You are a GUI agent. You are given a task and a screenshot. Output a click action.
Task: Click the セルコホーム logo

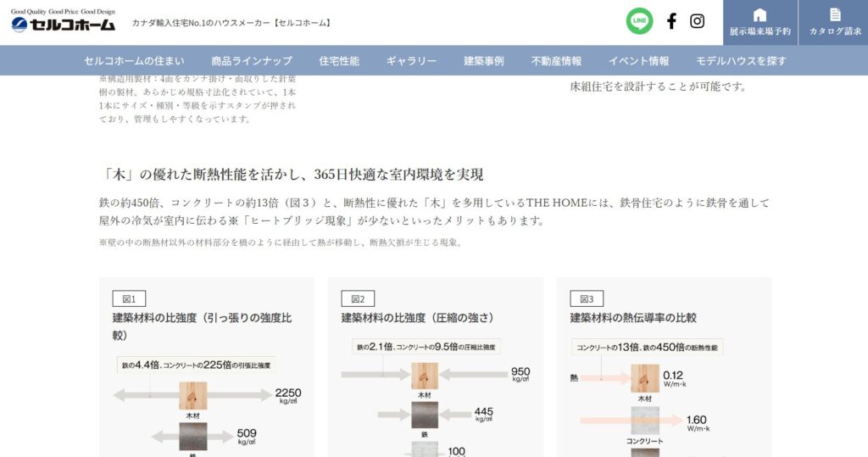tap(63, 24)
